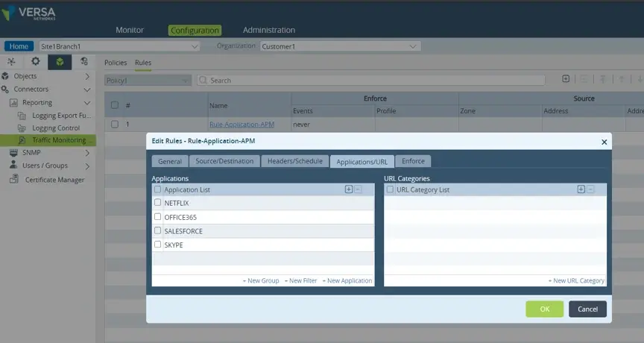Click the New Application link
This screenshot has height=343, width=644.
(x=349, y=281)
